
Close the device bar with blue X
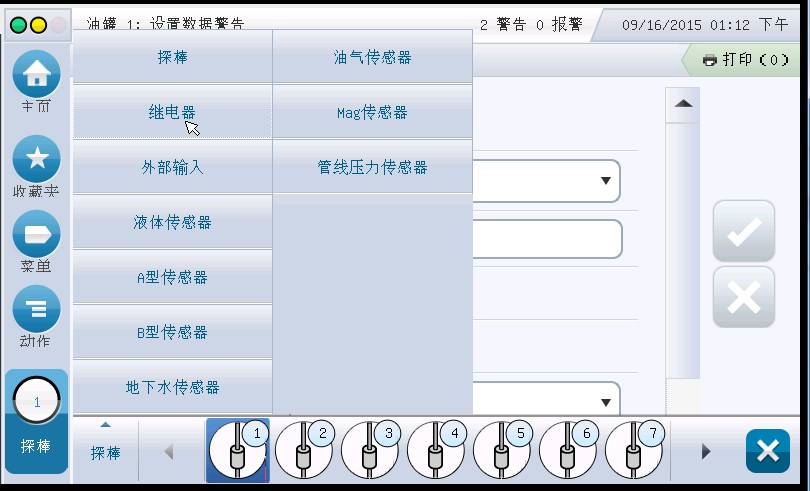[x=767, y=451]
